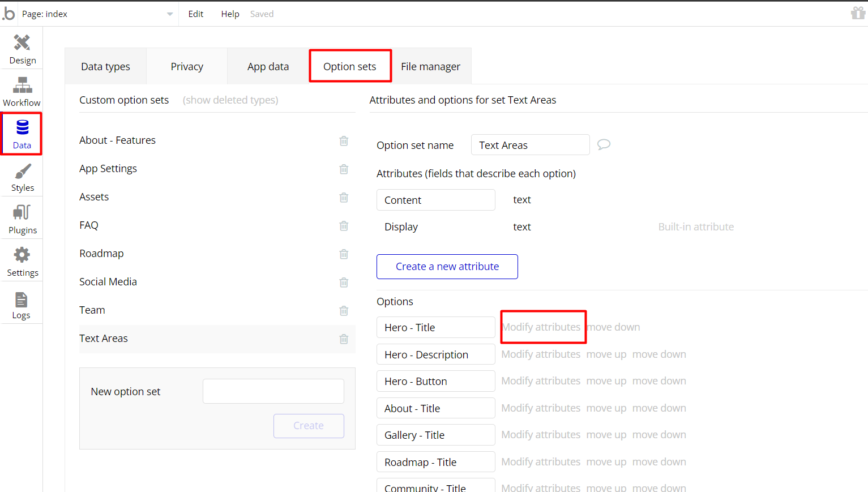
Task: Click the gift icon at top right
Action: [858, 13]
